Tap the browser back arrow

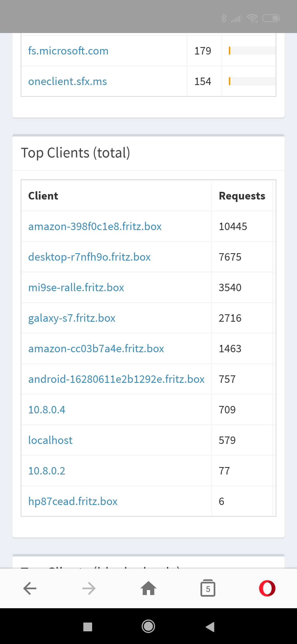[30, 589]
